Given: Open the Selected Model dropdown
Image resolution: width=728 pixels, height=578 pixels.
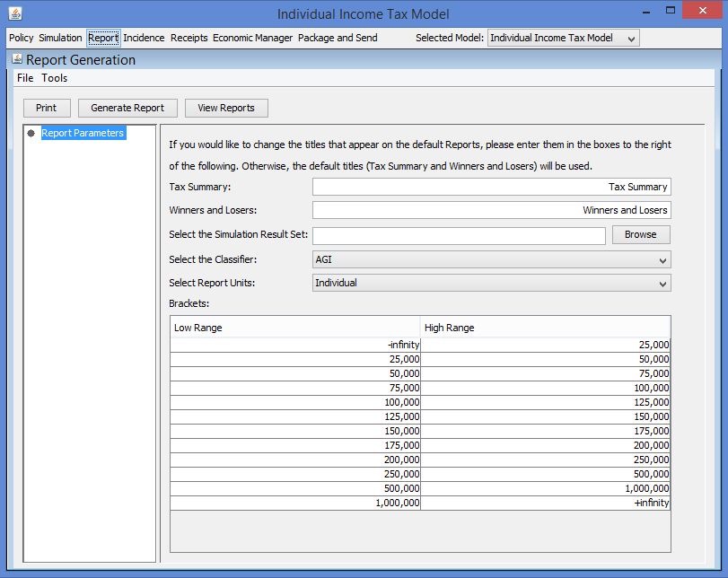Looking at the screenshot, I should pos(563,38).
